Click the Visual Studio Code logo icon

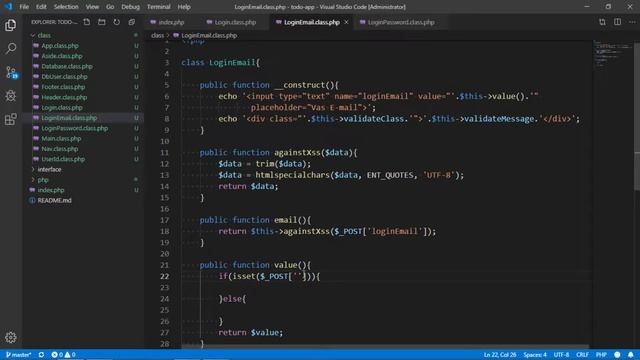click(x=8, y=7)
